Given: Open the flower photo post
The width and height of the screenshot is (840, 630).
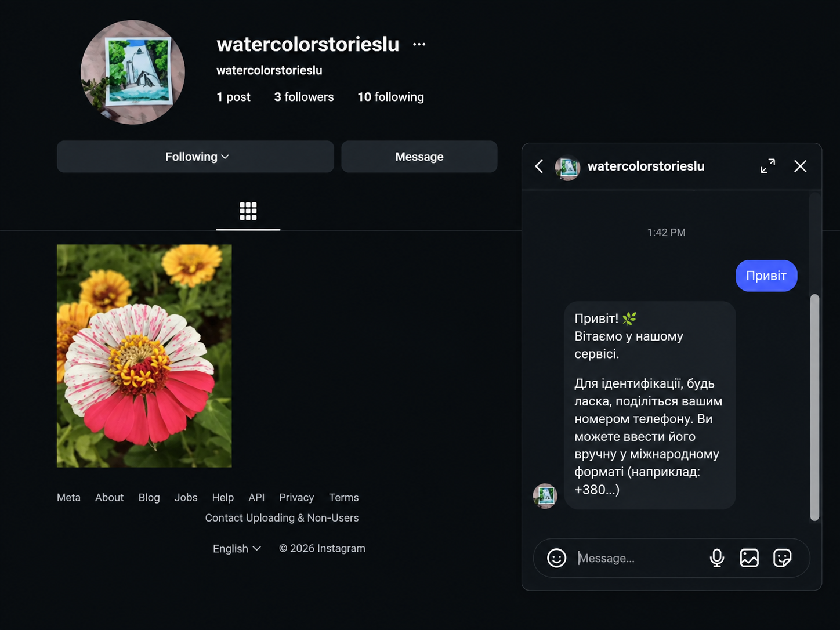Looking at the screenshot, I should point(144,356).
